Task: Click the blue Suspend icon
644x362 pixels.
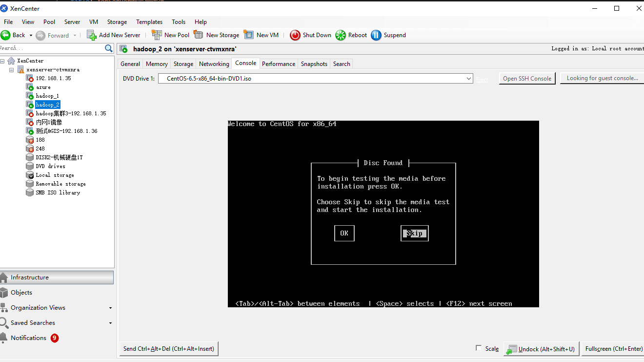Action: coord(376,35)
